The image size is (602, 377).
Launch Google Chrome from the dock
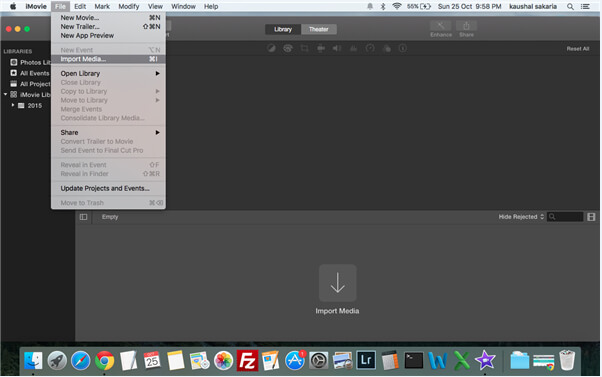[104, 361]
